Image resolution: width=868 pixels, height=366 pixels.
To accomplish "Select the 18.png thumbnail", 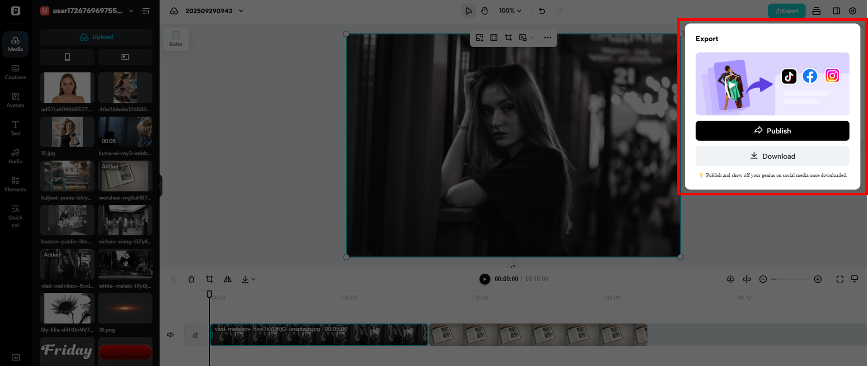I will click(125, 308).
